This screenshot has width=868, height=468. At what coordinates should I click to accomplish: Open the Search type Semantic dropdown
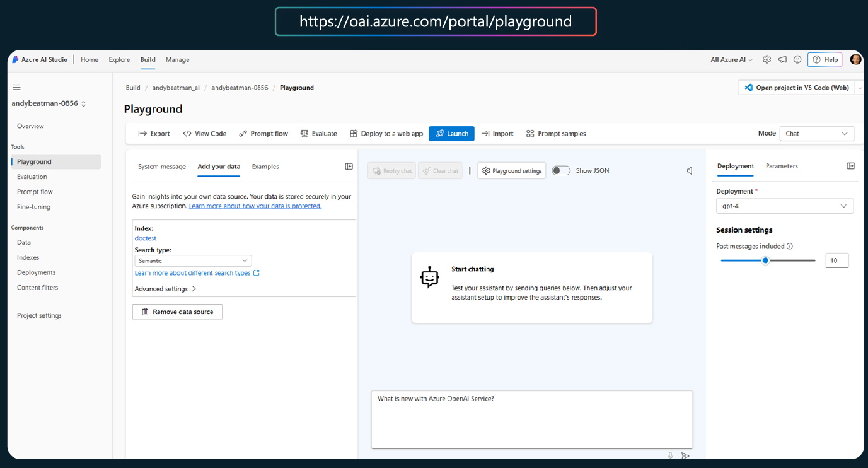point(193,260)
